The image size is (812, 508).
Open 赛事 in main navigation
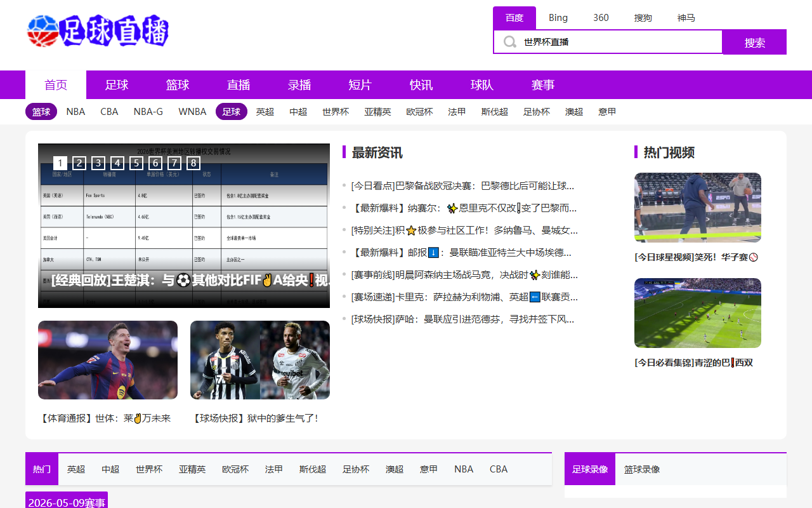pyautogui.click(x=543, y=84)
